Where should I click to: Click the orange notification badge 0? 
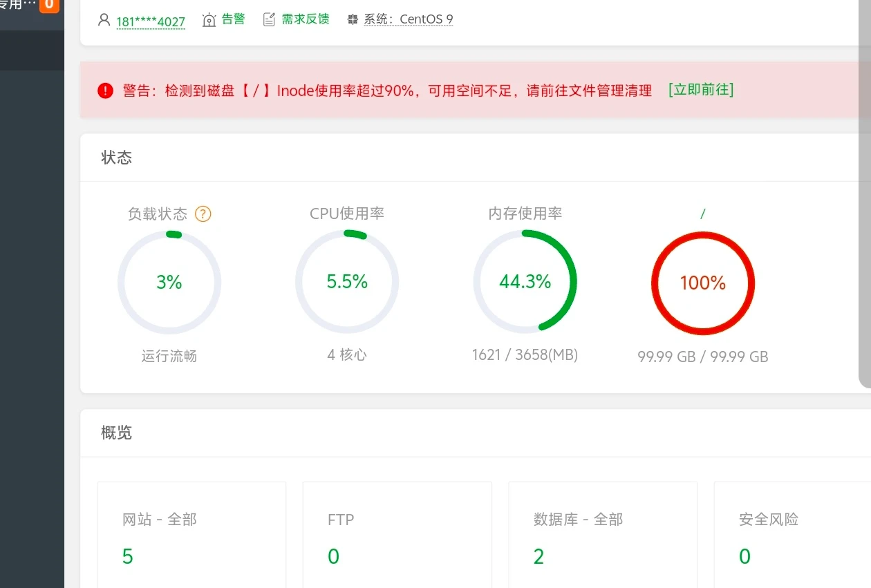coord(48,6)
